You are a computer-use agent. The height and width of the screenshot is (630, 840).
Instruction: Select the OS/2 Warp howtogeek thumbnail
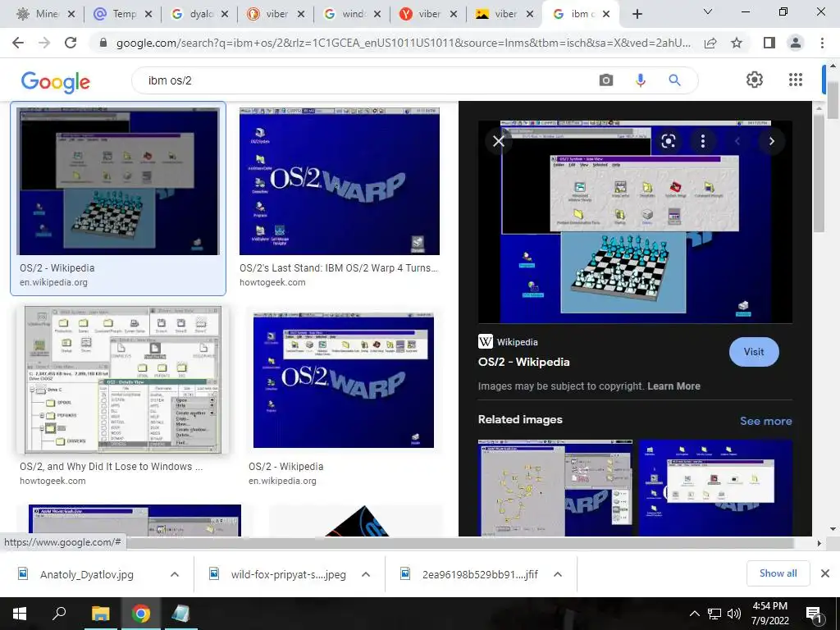[x=339, y=181]
